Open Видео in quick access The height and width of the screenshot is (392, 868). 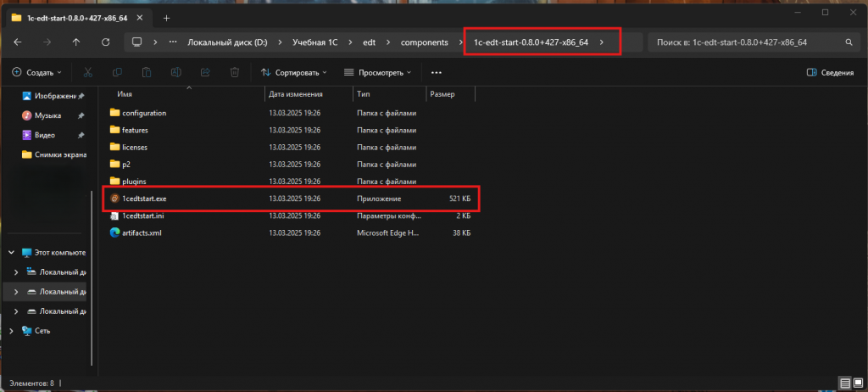(40, 135)
